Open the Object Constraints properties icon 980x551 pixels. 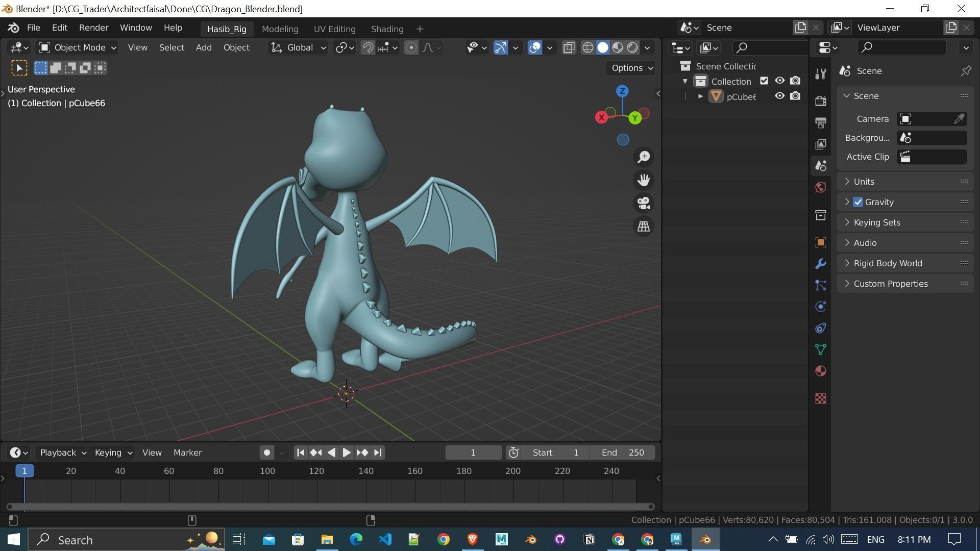tap(821, 328)
